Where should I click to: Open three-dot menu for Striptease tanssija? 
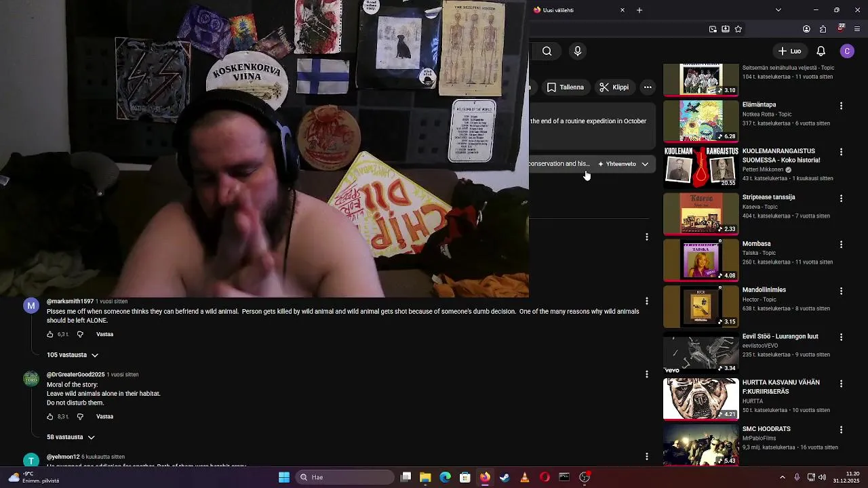click(841, 199)
